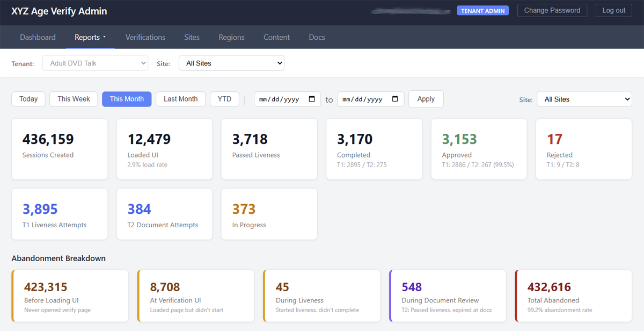The width and height of the screenshot is (644, 331).
Task: Navigate to the Verifications section
Action: pos(145,37)
